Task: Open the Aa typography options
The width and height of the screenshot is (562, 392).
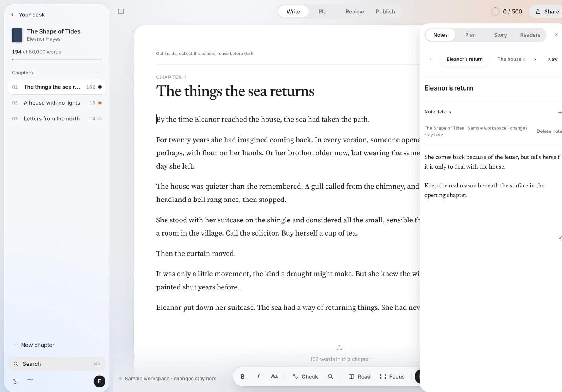Action: pos(275,376)
